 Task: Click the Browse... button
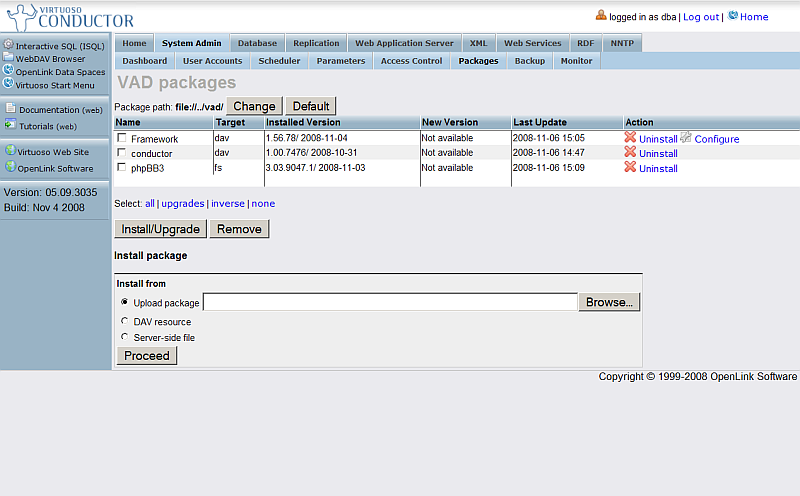click(x=609, y=302)
